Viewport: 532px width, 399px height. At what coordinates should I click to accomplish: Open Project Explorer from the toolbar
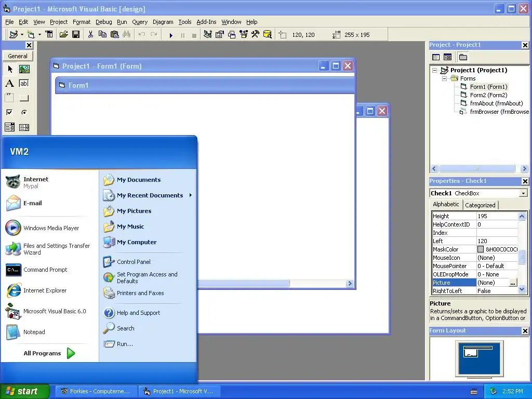click(x=208, y=35)
